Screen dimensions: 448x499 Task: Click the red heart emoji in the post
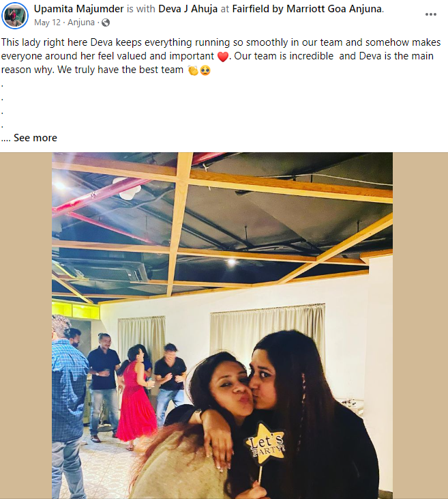coord(223,57)
